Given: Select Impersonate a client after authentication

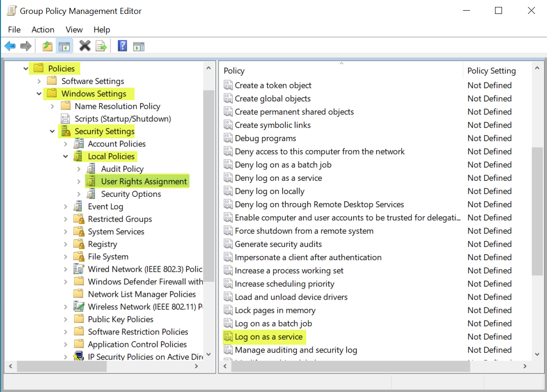Looking at the screenshot, I should pos(308,257).
